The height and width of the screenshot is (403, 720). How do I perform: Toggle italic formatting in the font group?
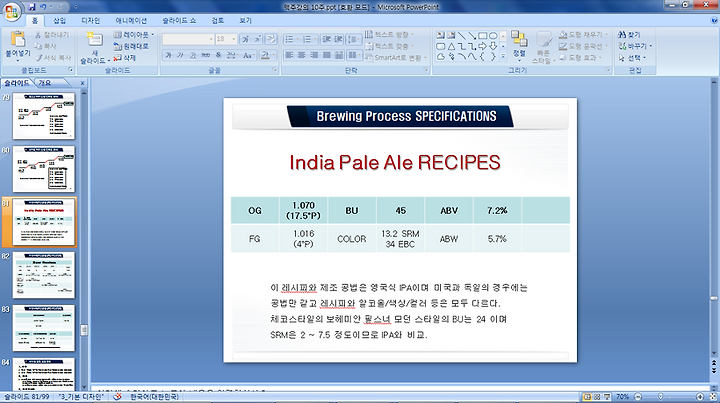[180, 56]
